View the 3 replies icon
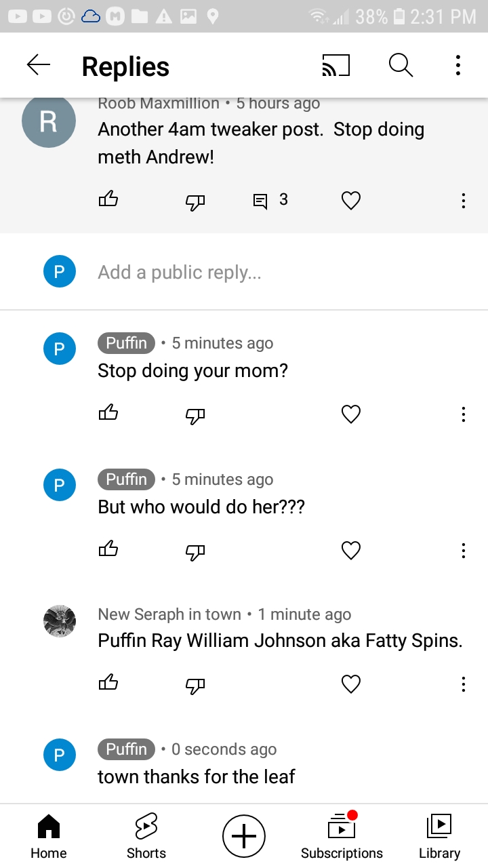Viewport: 488px width, 868px height. pos(270,200)
